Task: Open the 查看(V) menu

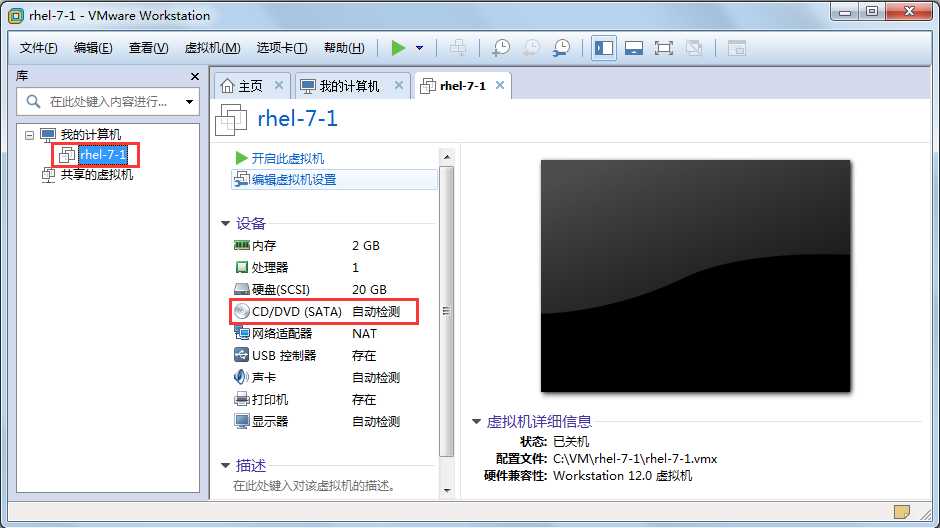Action: click(149, 47)
